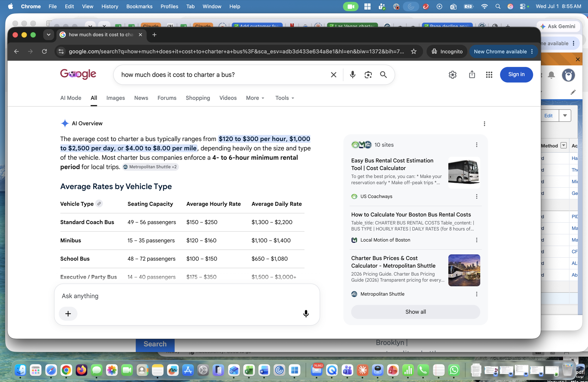
Task: Select the Shopping tab
Action: point(198,98)
